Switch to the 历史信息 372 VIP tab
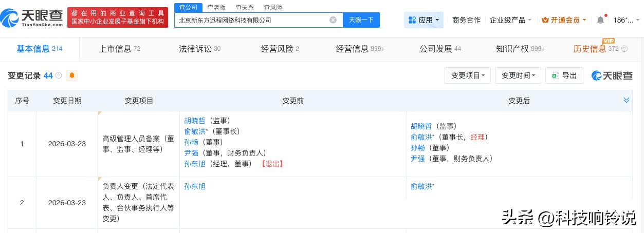Screen dimensions: 644x233 point(596,49)
